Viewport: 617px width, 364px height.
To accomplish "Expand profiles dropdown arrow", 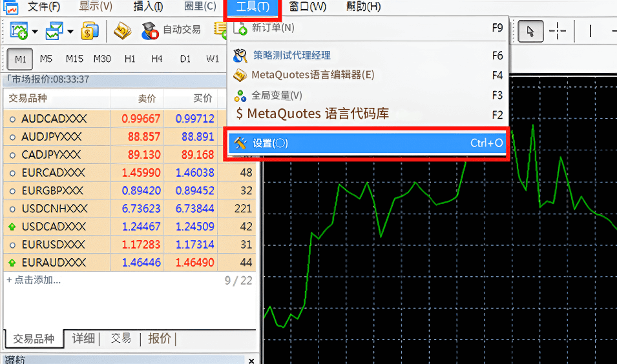I will [70, 32].
